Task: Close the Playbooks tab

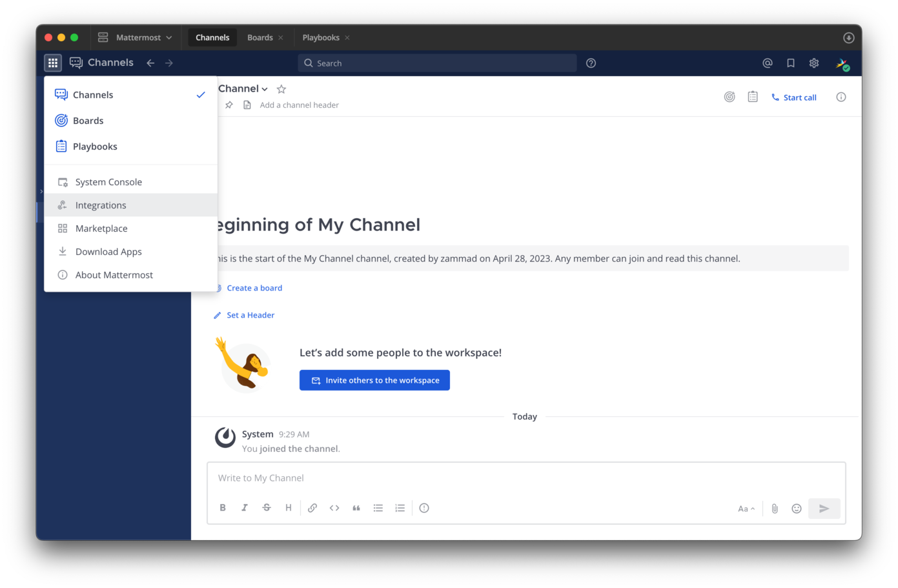Action: (347, 37)
